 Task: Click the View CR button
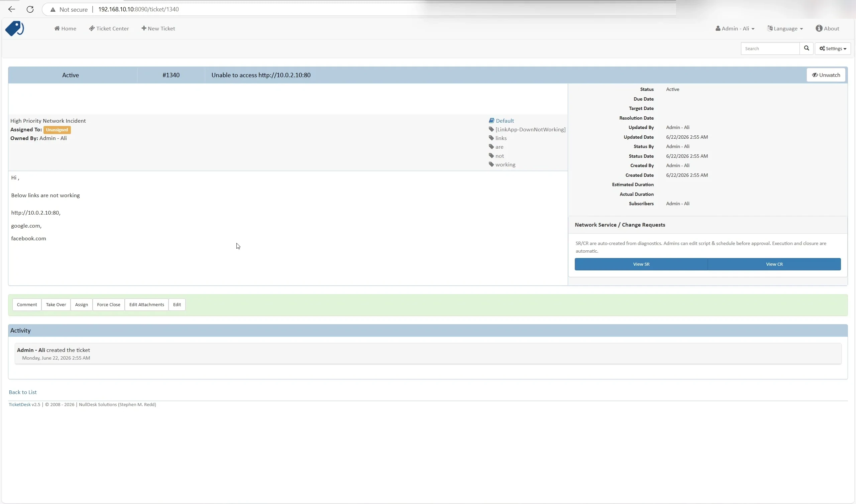tap(774, 264)
